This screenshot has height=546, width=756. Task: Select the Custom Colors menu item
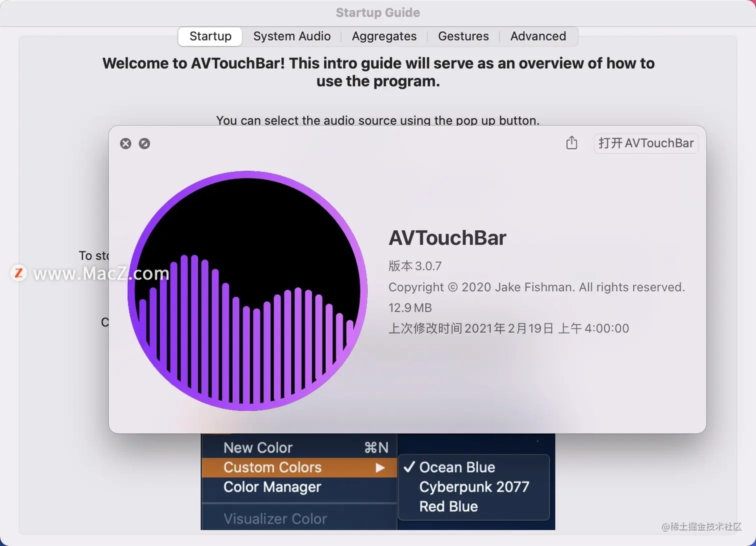pos(299,467)
